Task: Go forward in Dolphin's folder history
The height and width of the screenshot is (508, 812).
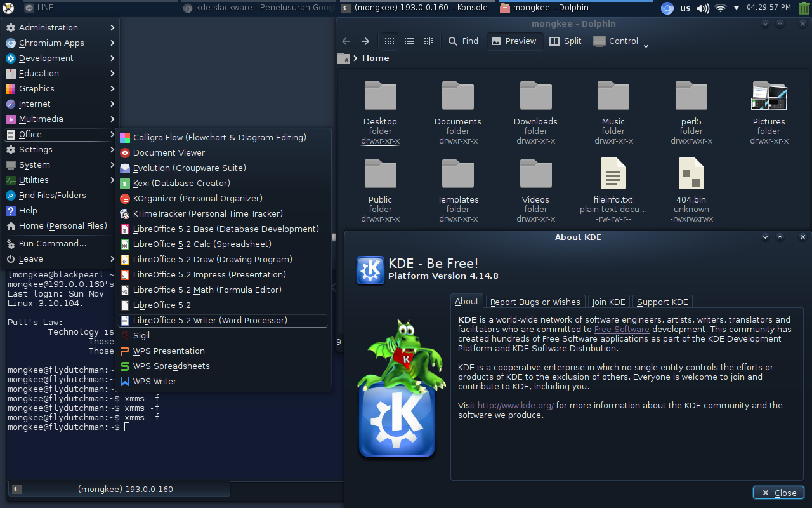Action: [x=365, y=41]
